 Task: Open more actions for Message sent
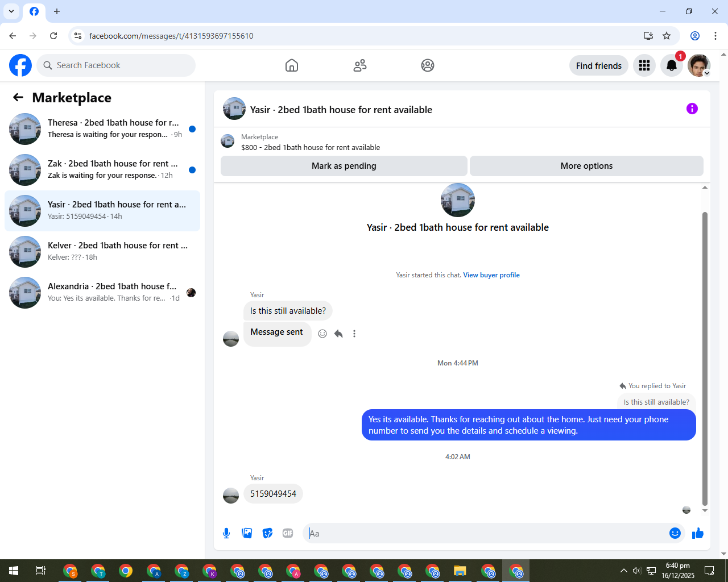coord(354,334)
